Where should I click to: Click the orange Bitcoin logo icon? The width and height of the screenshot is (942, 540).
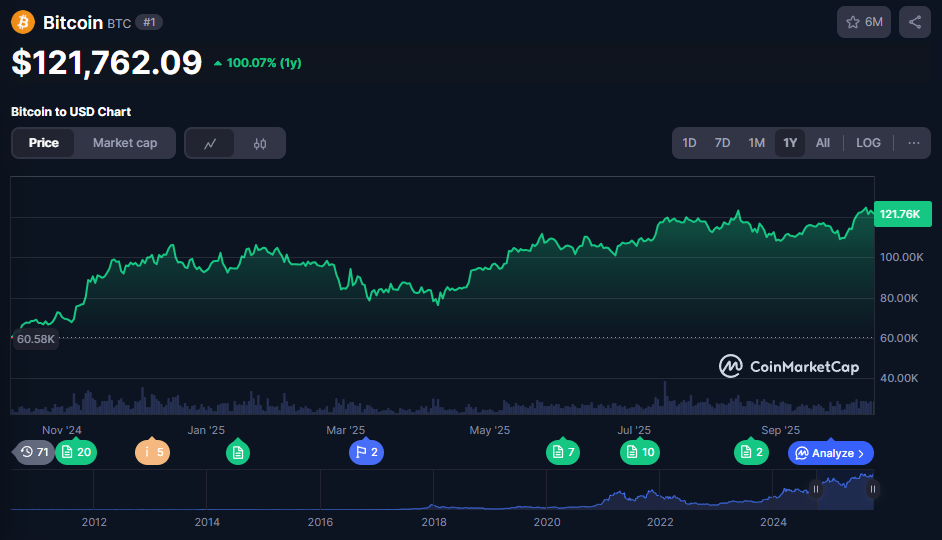click(x=23, y=22)
